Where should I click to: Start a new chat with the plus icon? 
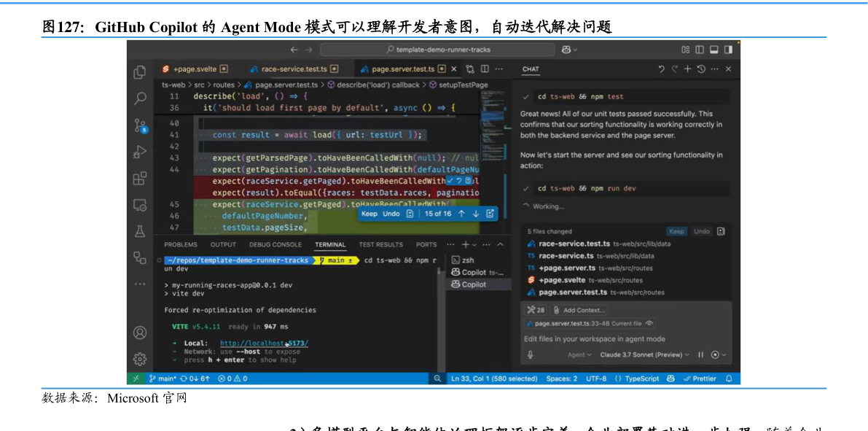point(687,69)
